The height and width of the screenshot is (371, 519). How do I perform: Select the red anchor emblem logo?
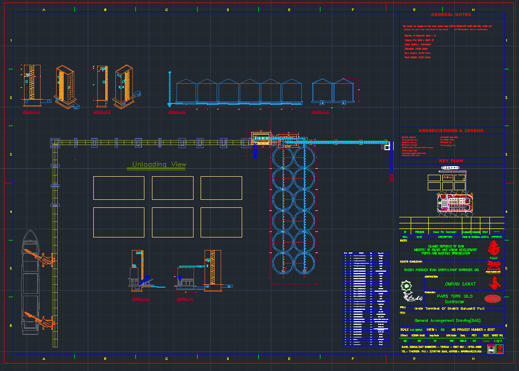click(493, 248)
